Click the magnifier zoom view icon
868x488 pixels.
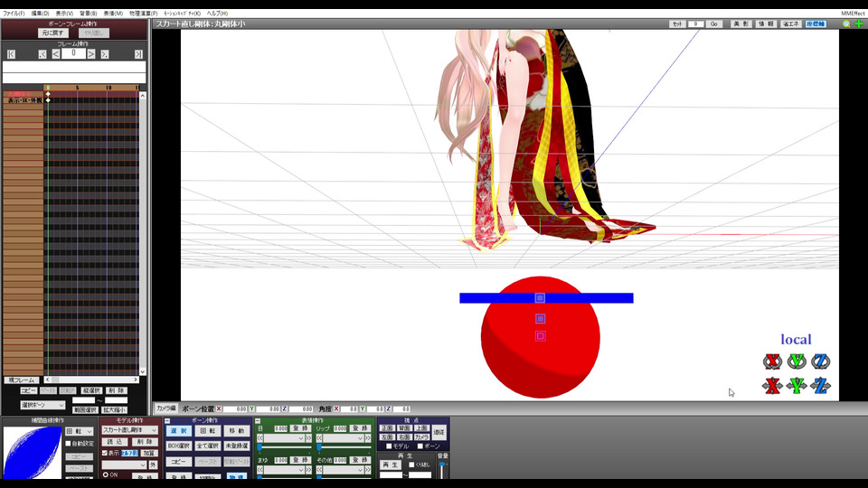[x=846, y=23]
